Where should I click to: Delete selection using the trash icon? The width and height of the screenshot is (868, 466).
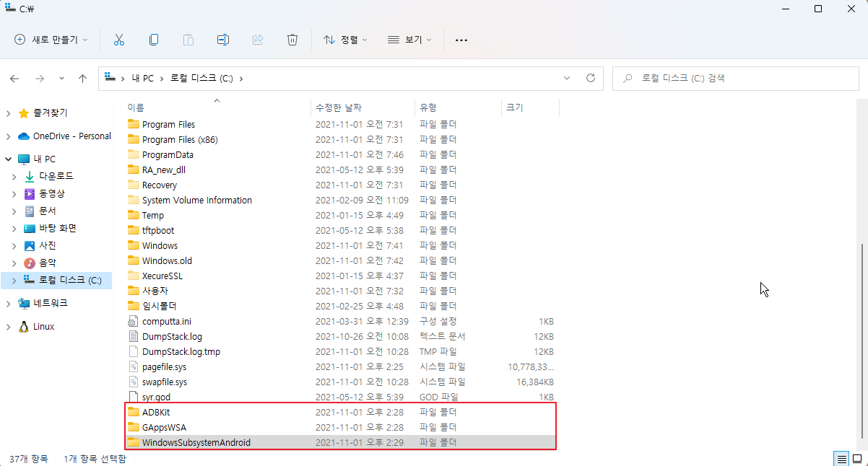(x=292, y=40)
